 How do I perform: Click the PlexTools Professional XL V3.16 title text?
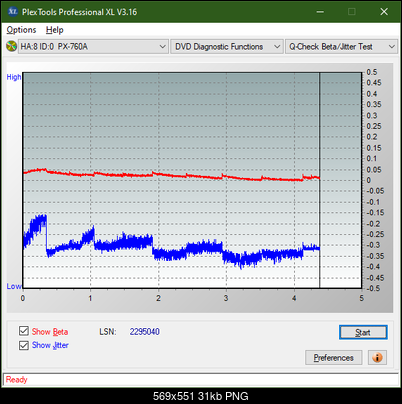pos(79,12)
